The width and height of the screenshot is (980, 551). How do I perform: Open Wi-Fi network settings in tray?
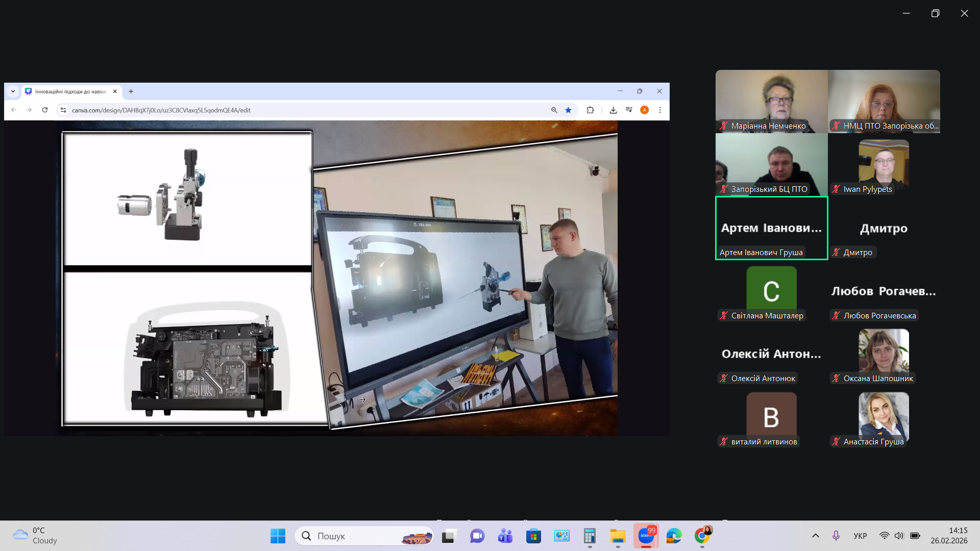[884, 536]
